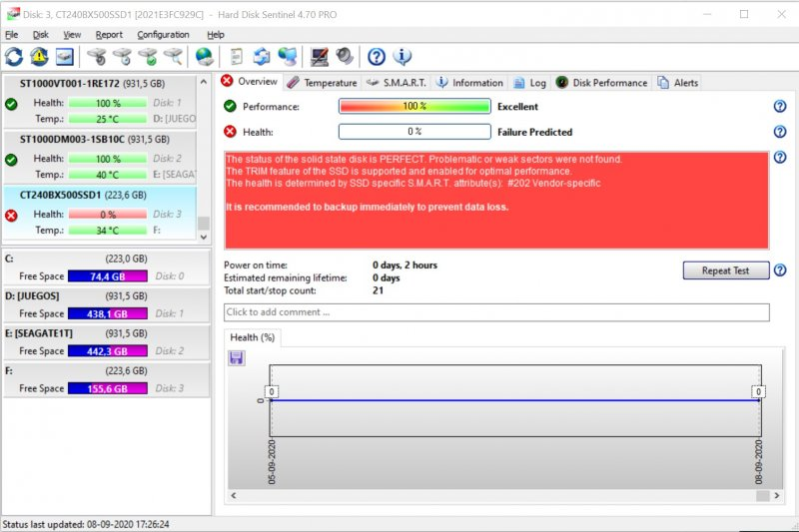Click the globe disk toolbar icon

[204, 56]
